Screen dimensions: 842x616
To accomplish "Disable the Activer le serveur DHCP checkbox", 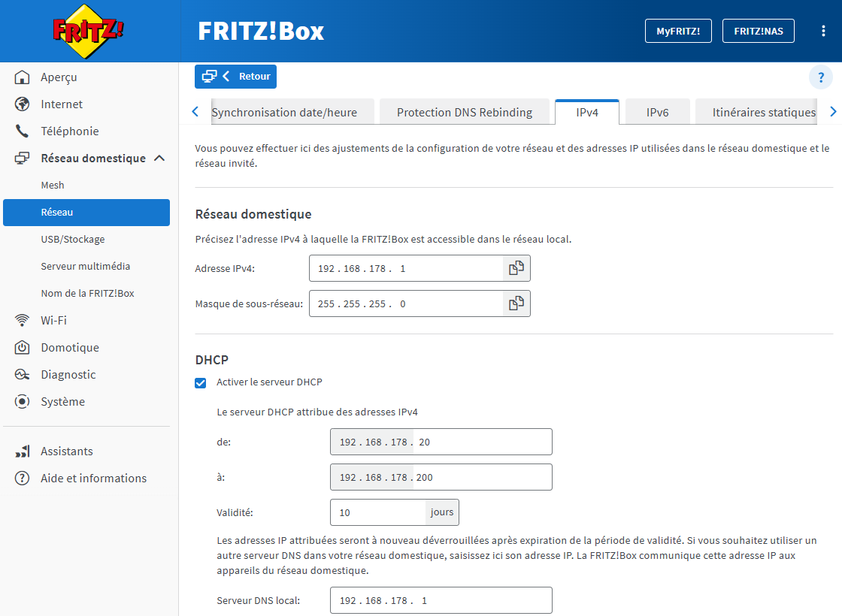I will point(200,382).
